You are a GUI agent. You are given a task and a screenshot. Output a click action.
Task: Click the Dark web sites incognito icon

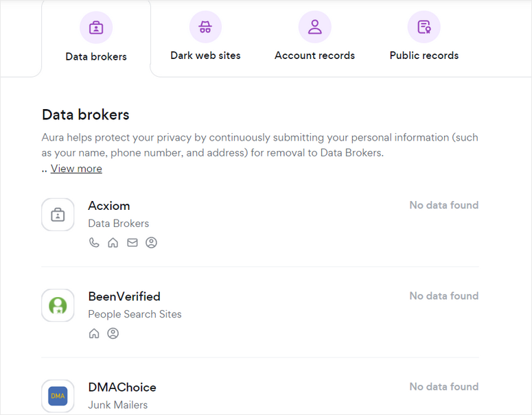tap(205, 27)
